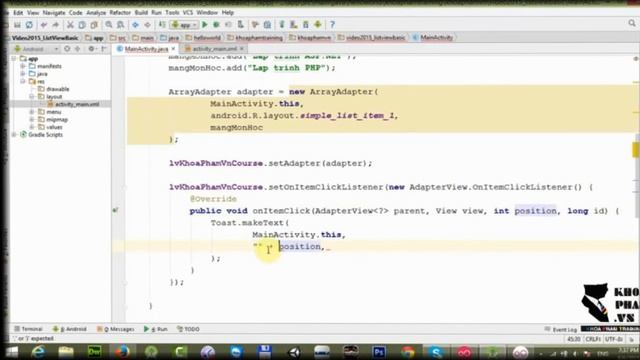Open the Android project view dropdown
The width and height of the screenshot is (640, 360).
[x=36, y=49]
